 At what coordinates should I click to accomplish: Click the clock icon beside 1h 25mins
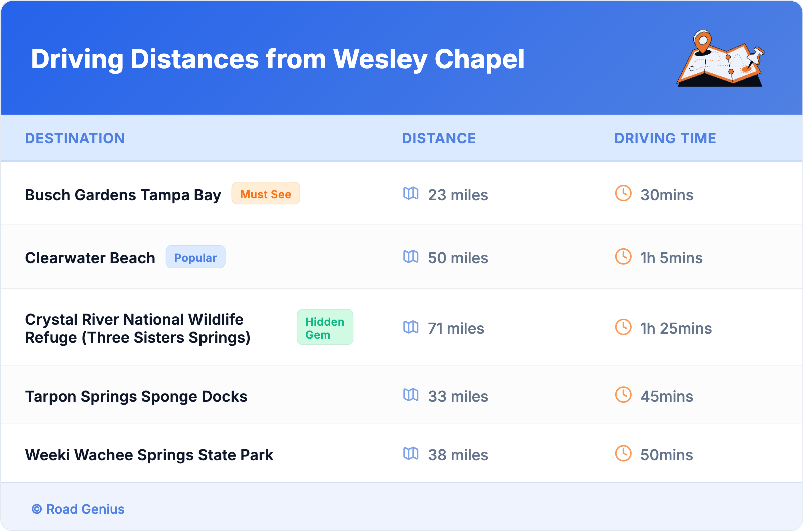(623, 327)
